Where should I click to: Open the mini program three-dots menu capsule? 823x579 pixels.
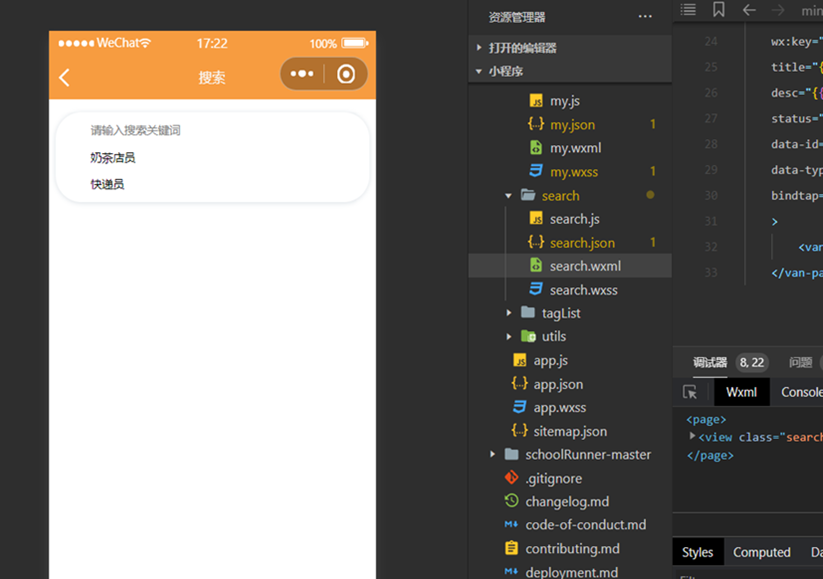click(302, 74)
